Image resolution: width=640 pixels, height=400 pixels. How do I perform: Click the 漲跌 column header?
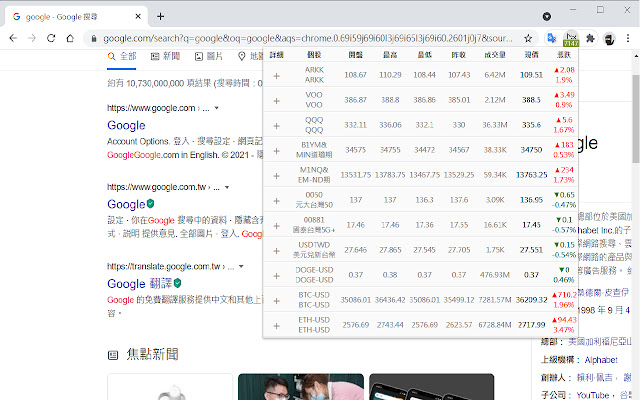[564, 55]
